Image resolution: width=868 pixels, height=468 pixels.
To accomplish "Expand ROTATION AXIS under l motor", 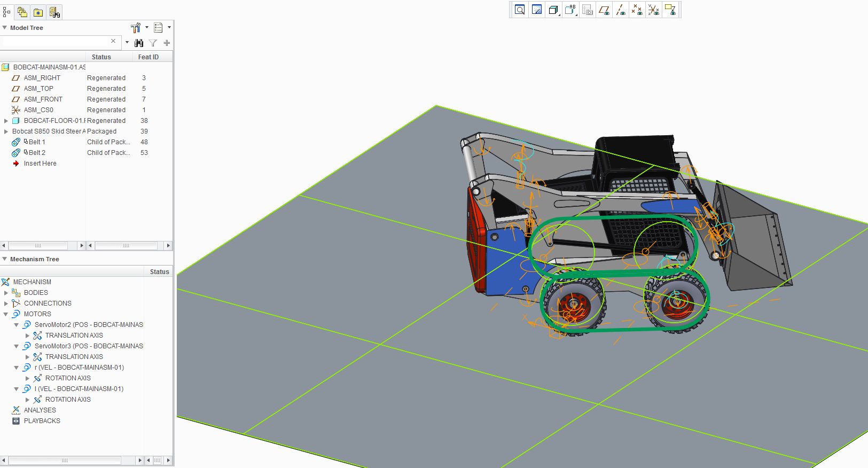I will [27, 400].
